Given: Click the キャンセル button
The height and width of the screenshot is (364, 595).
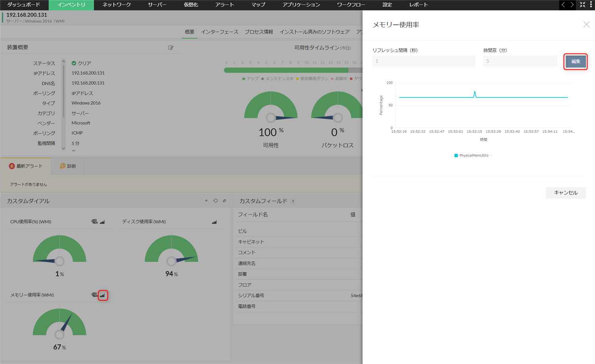Looking at the screenshot, I should [x=565, y=193].
